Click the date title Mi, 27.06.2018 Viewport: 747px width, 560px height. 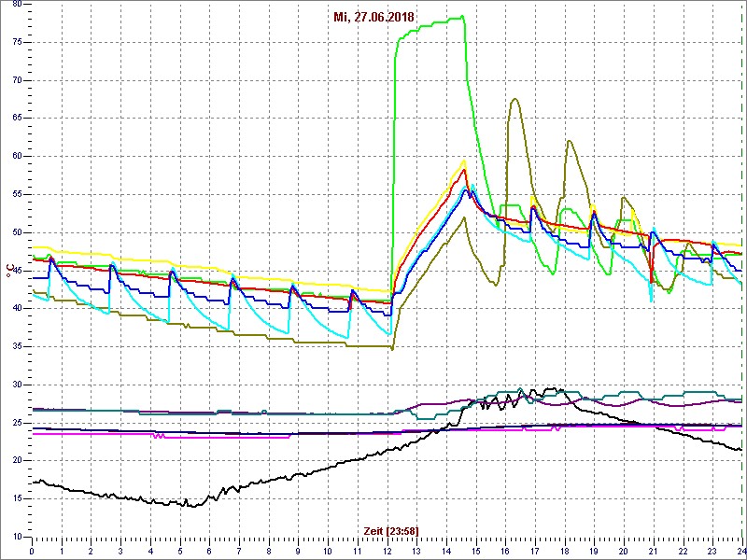coord(373,18)
